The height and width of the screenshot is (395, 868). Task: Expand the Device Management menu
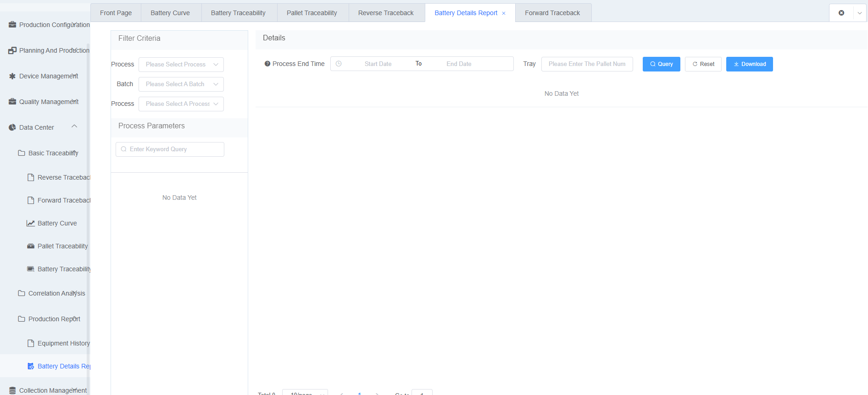74,75
